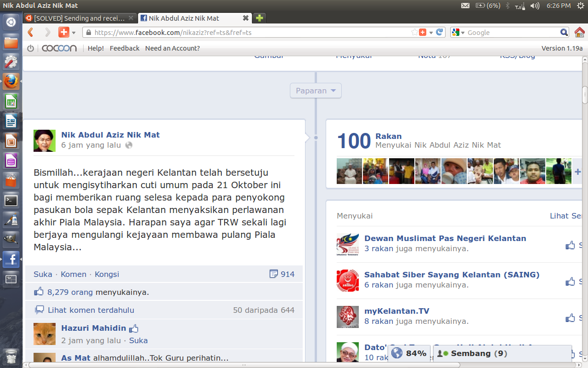Open system power gear menu
Image resolution: width=588 pixels, height=368 pixels.
coord(580,6)
